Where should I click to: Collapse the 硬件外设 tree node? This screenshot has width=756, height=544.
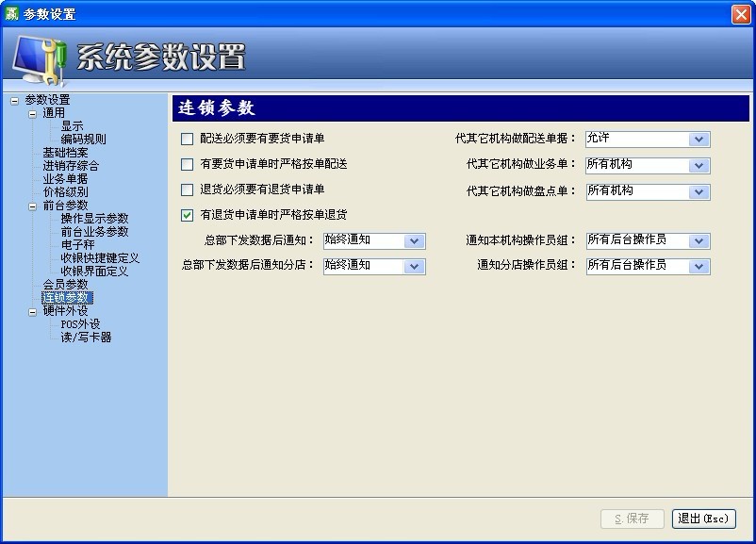click(x=32, y=312)
